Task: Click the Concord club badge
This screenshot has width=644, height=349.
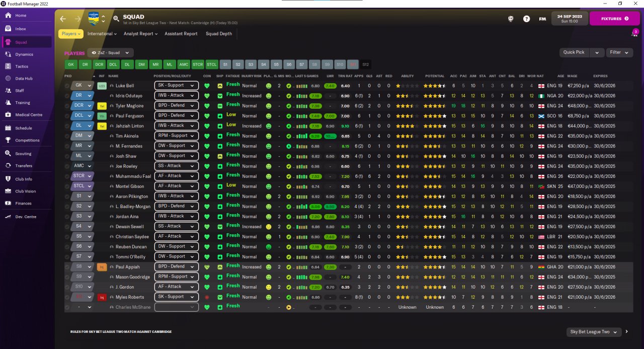Action: pos(94,19)
